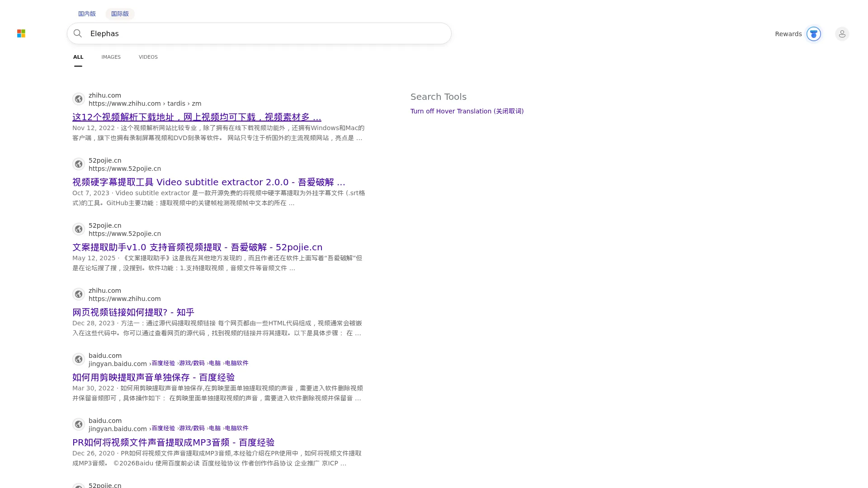Switch to 国内版 tab

click(x=87, y=14)
